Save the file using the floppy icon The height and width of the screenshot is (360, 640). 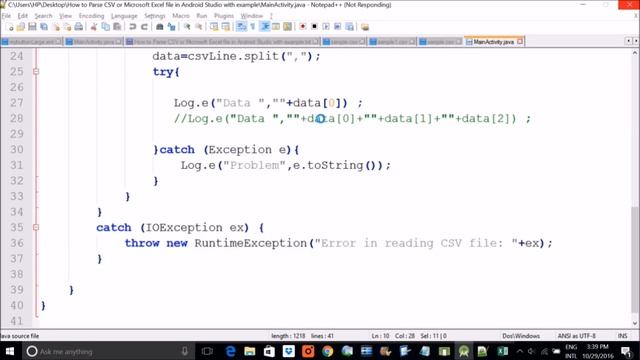tap(32, 27)
